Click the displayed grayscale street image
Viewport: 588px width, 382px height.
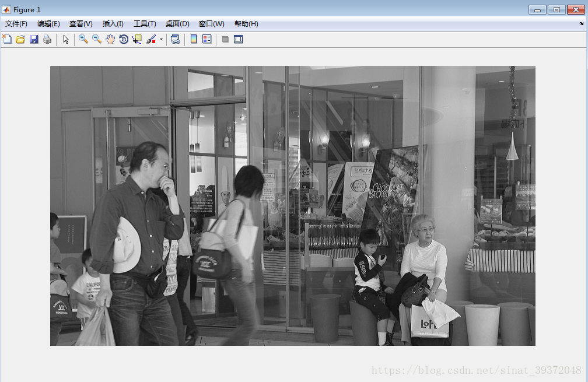292,206
